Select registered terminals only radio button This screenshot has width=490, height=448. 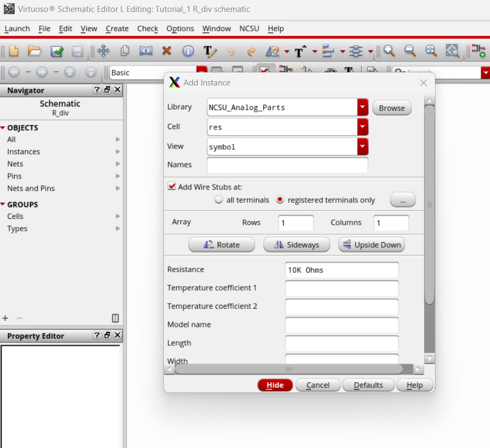(x=280, y=200)
